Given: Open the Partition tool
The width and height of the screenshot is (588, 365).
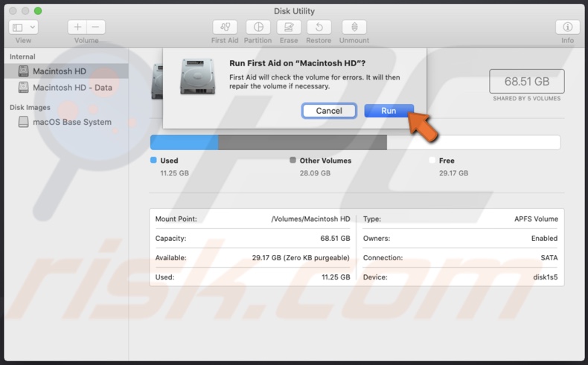Looking at the screenshot, I should pos(258,28).
